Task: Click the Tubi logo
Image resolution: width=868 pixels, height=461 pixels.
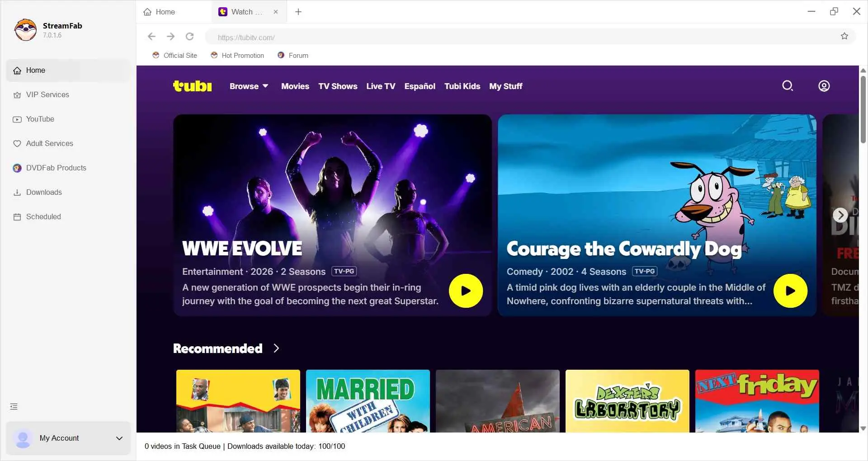Action: (x=193, y=86)
